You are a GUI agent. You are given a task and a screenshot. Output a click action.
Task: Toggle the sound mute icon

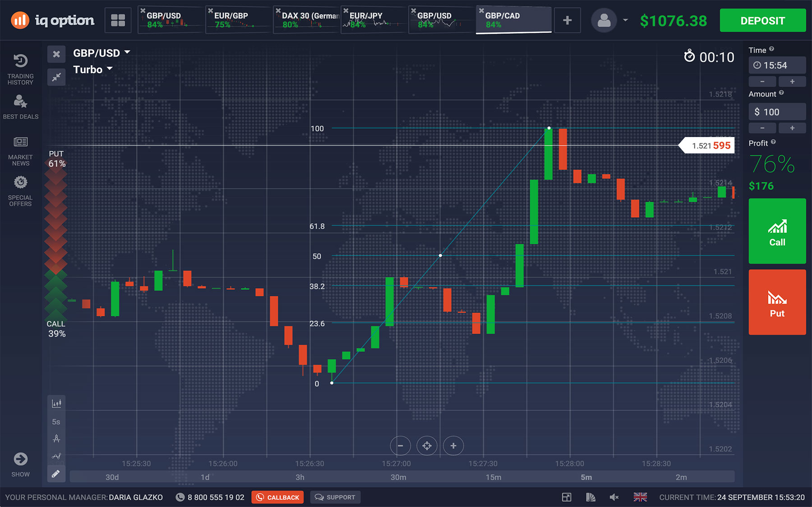[614, 497]
